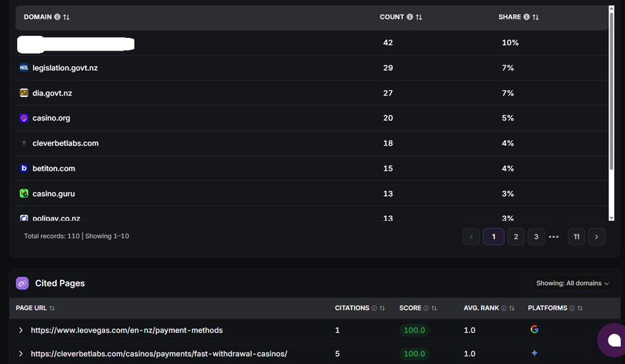
Task: Open the chat support bubble
Action: (x=612, y=340)
